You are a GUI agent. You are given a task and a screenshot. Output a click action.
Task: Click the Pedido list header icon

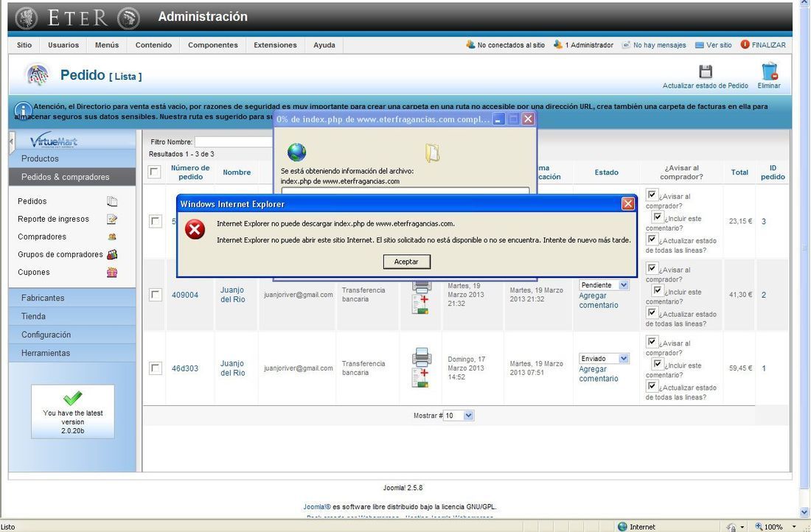pos(38,75)
